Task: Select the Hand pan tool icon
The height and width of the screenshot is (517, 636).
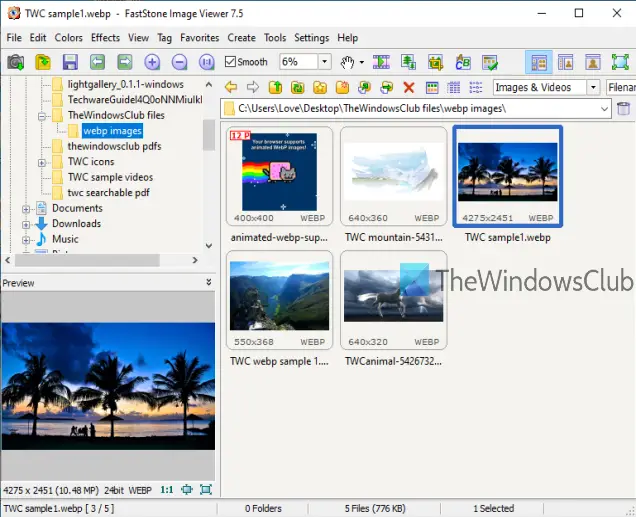Action: (347, 62)
